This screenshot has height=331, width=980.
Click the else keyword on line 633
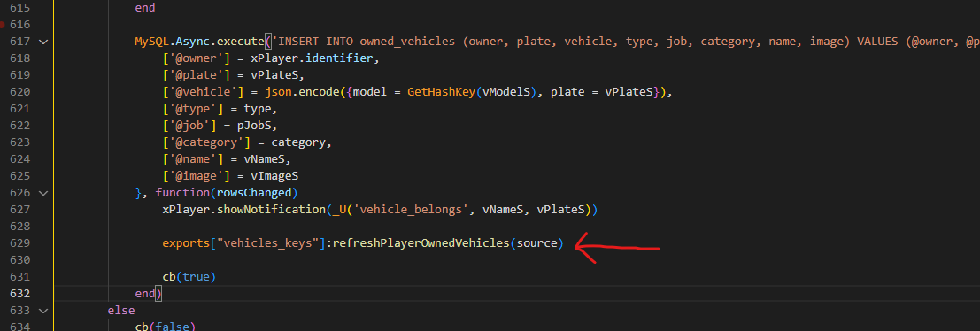coord(121,311)
